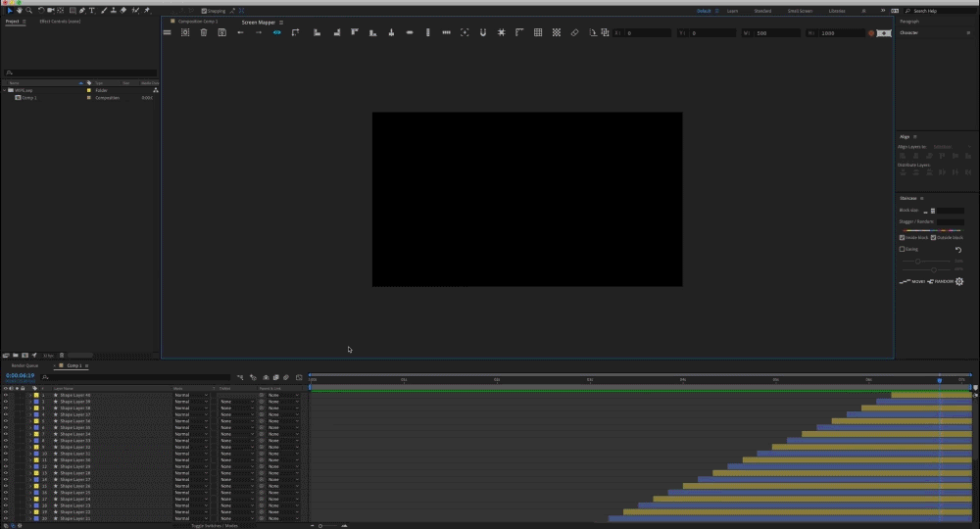Open Parent dropdown for Shape Layer 40
The image size is (980, 529).
(x=283, y=396)
